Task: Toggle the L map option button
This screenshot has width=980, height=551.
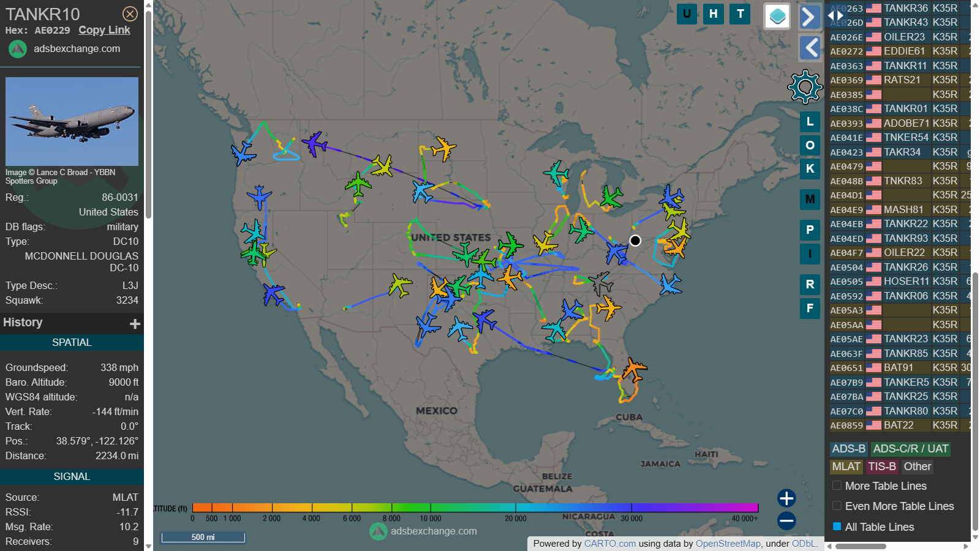Action: pos(810,122)
